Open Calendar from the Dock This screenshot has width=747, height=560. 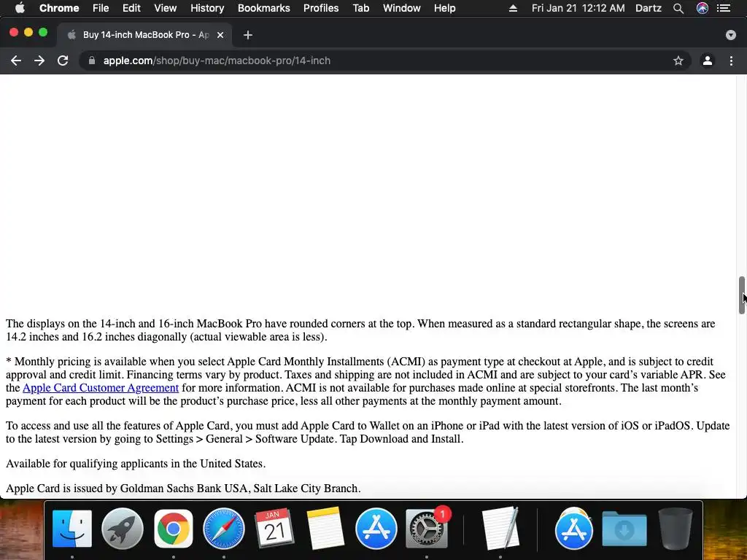(274, 529)
